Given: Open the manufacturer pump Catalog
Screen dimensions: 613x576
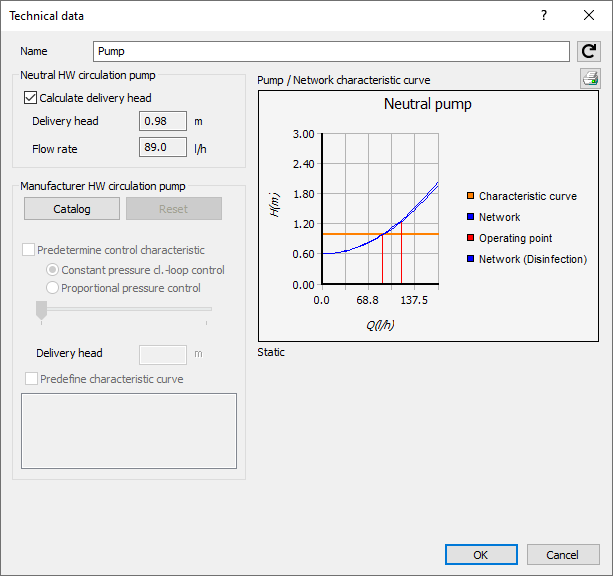Looking at the screenshot, I should (72, 209).
